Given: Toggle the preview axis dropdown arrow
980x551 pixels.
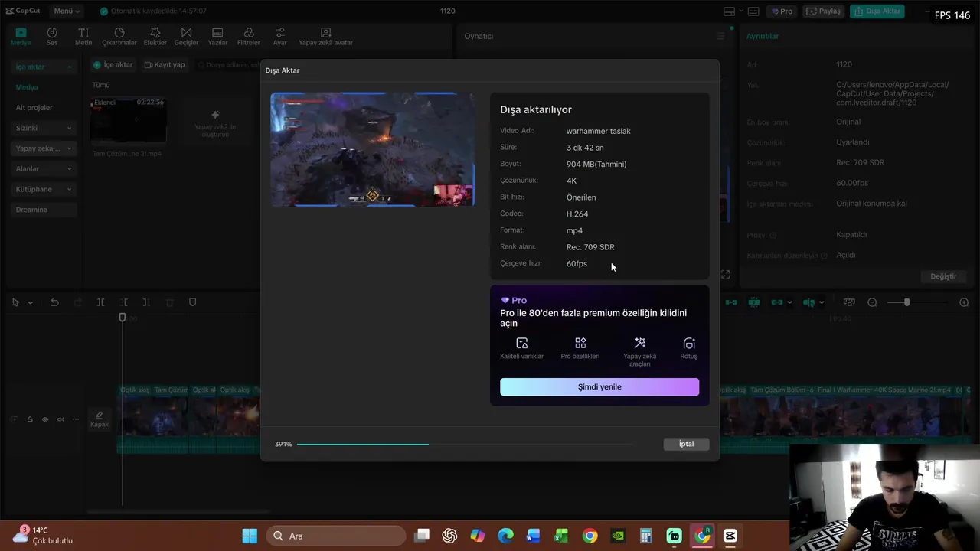Looking at the screenshot, I should click(x=822, y=302).
